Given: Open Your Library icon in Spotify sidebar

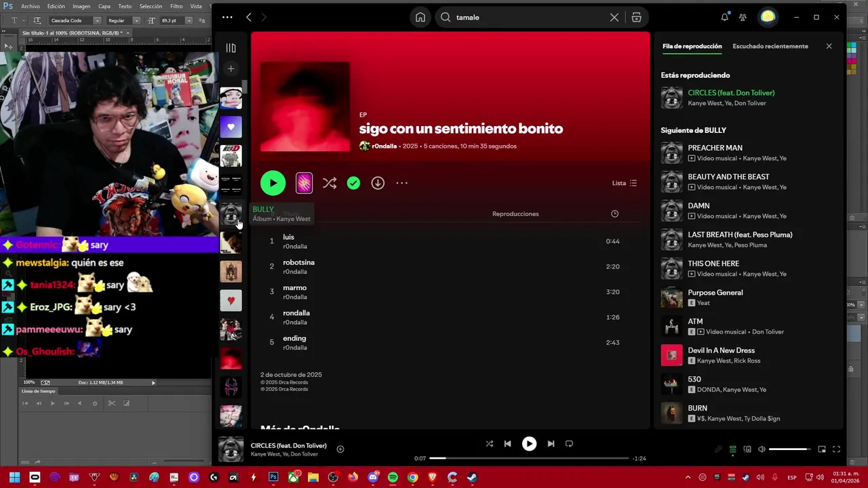Looking at the screenshot, I should (x=231, y=48).
